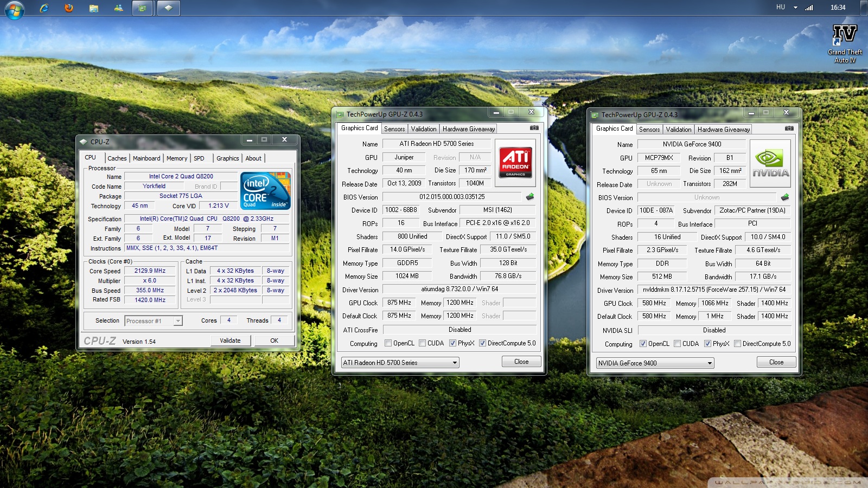Open the Graphics tab in CPU-Z
This screenshot has height=488, width=868.
pos(227,158)
